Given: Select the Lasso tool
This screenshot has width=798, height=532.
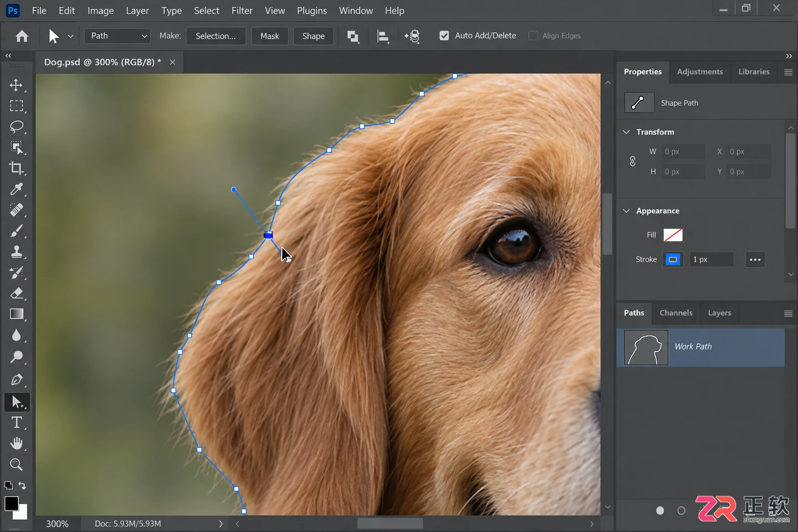Looking at the screenshot, I should 17,126.
